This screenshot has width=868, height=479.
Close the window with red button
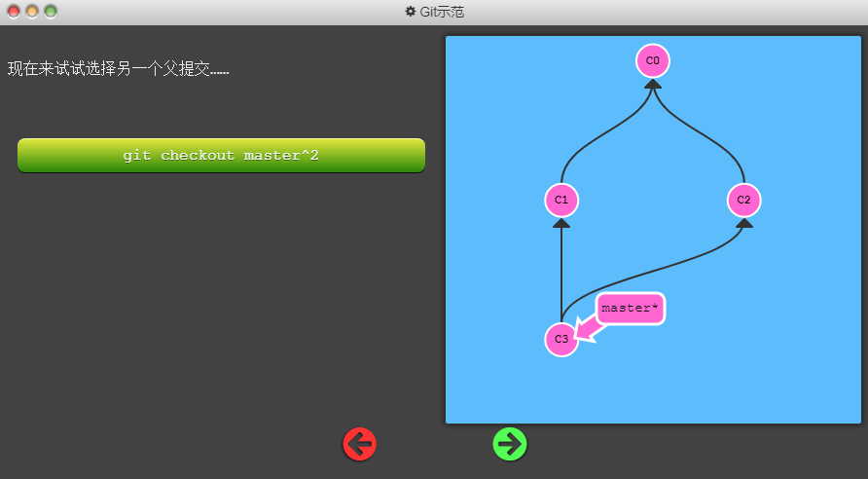[14, 11]
